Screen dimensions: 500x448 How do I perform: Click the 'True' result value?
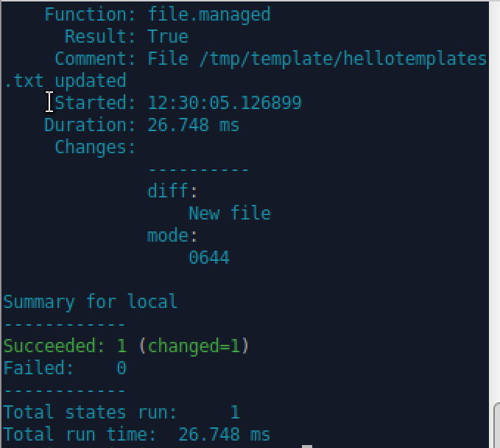pyautogui.click(x=168, y=37)
